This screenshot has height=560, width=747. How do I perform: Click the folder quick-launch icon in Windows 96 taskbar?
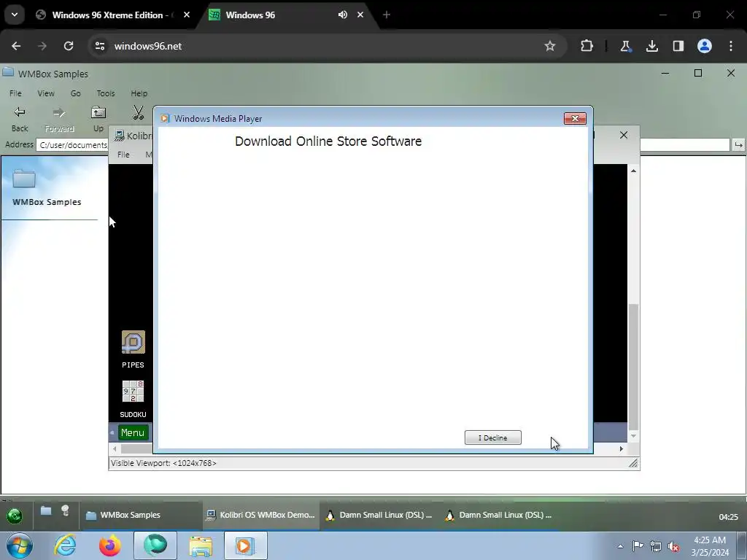46,511
